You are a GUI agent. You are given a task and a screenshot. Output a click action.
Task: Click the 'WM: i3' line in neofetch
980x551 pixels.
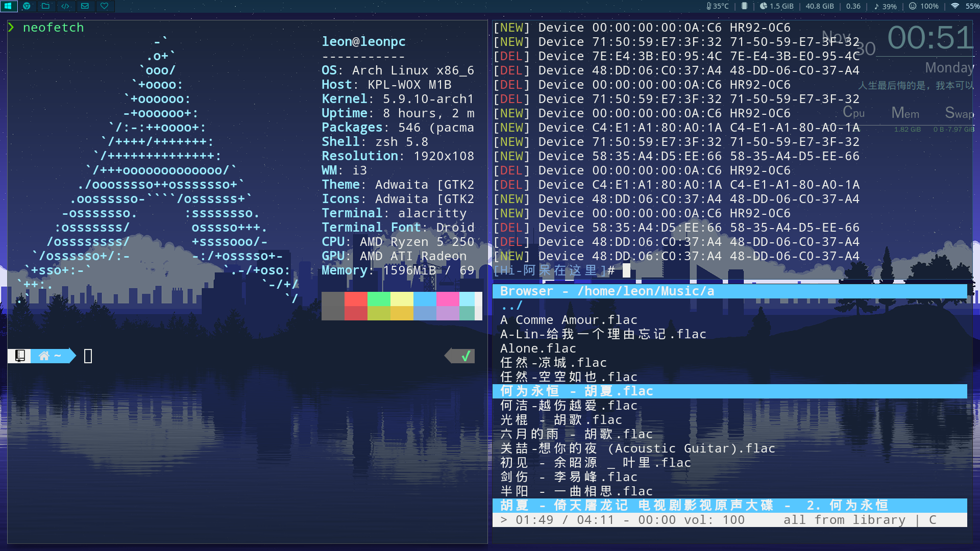coord(344,170)
